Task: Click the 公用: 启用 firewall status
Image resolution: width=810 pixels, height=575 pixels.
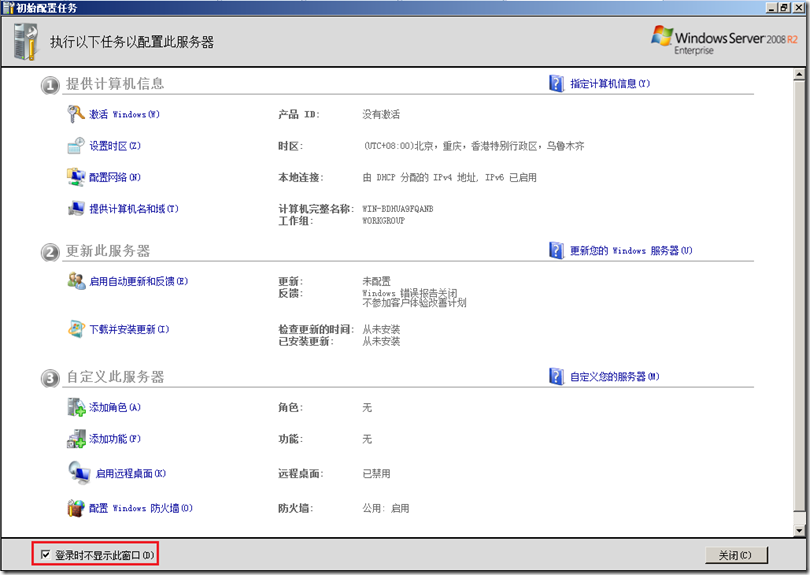Action: point(385,508)
